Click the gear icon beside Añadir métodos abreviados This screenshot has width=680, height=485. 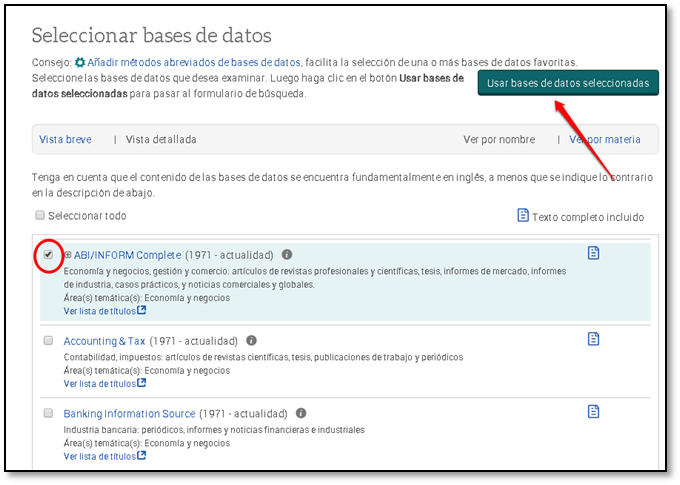(80, 62)
